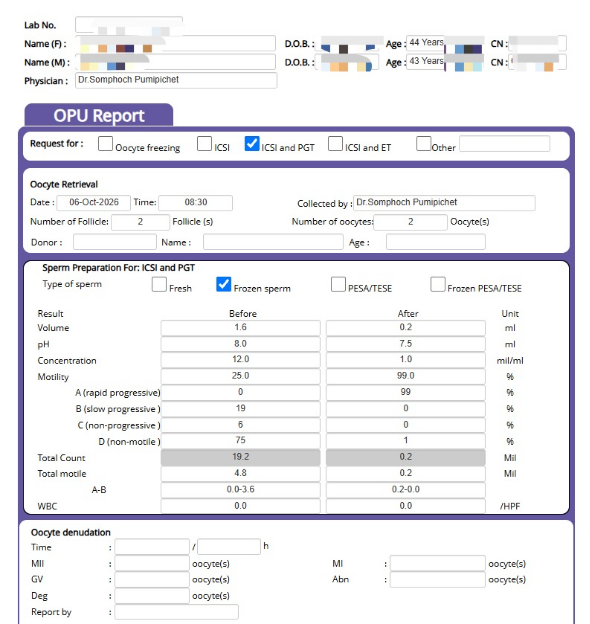Image resolution: width=590 pixels, height=624 pixels.
Task: Enable the Other request checkbox
Action: tap(423, 144)
